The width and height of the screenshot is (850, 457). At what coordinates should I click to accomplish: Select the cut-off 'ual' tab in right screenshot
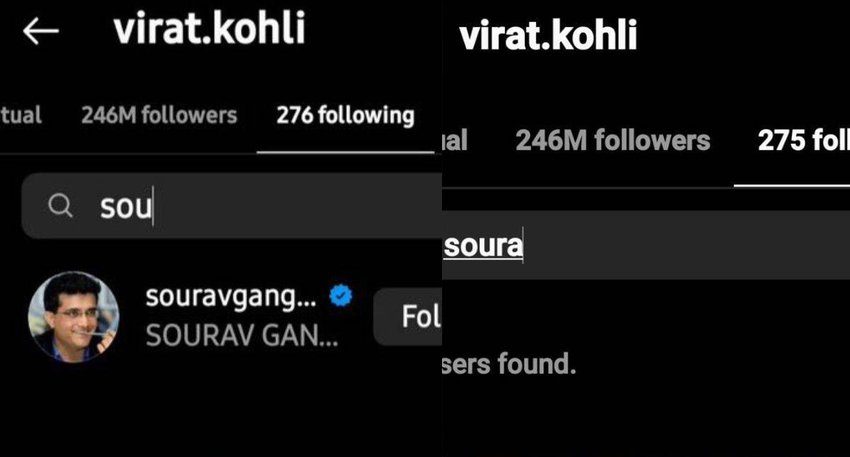(x=455, y=140)
